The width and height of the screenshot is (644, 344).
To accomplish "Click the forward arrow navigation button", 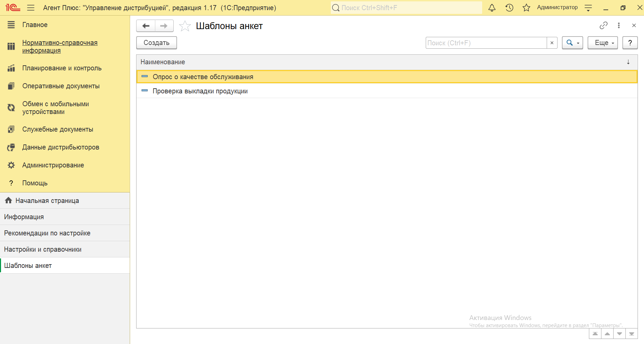I will 164,26.
